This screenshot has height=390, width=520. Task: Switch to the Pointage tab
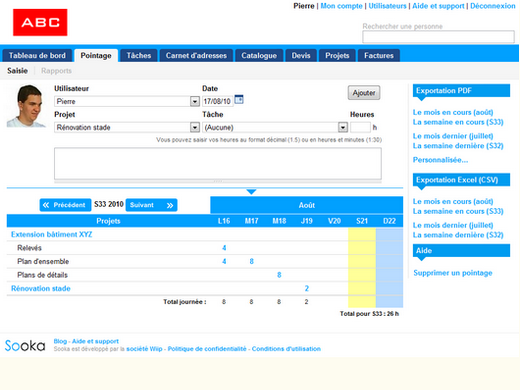(96, 55)
